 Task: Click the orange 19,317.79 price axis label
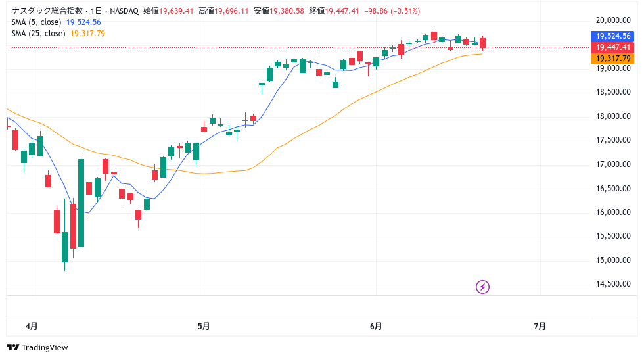click(x=612, y=59)
